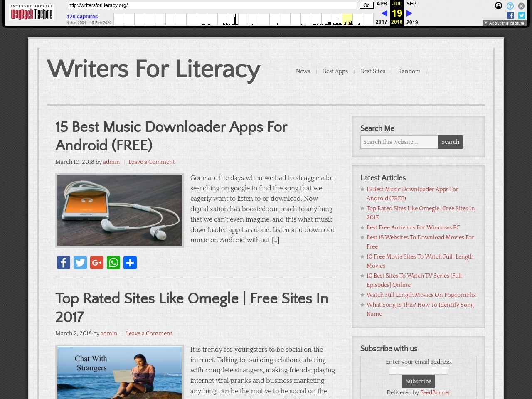Go to previous capture with left arrow

(384, 13)
